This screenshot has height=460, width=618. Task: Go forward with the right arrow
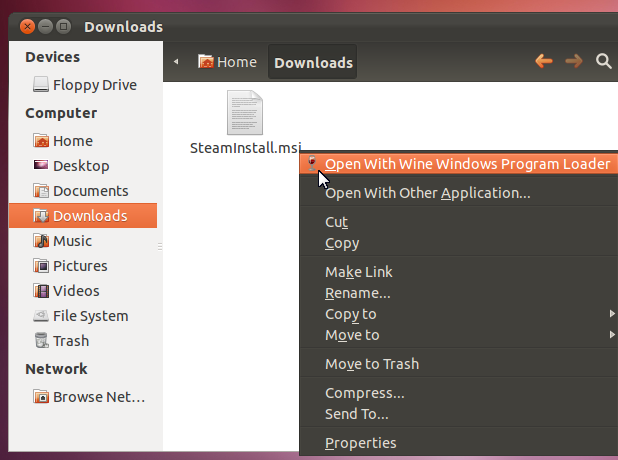coord(573,62)
